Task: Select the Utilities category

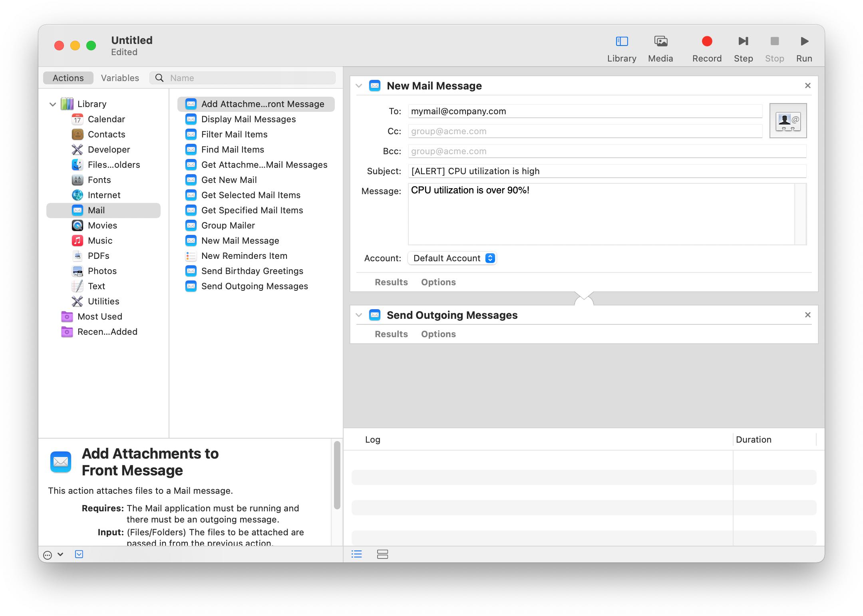Action: (104, 301)
